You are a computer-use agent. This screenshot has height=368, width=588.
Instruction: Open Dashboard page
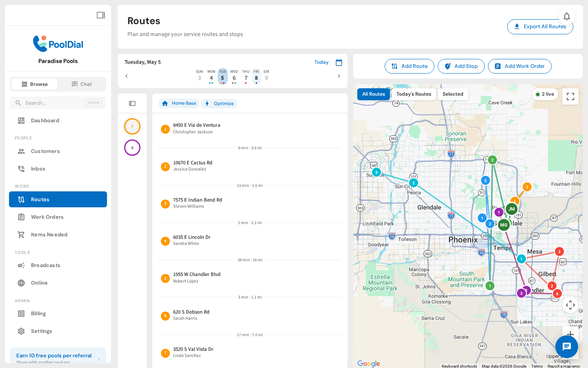(x=58, y=121)
